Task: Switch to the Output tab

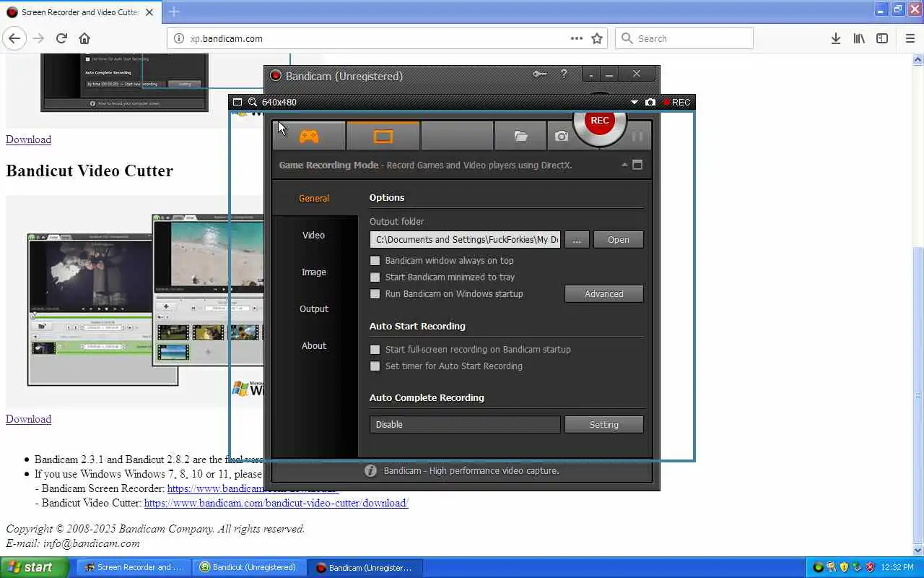Action: point(314,309)
